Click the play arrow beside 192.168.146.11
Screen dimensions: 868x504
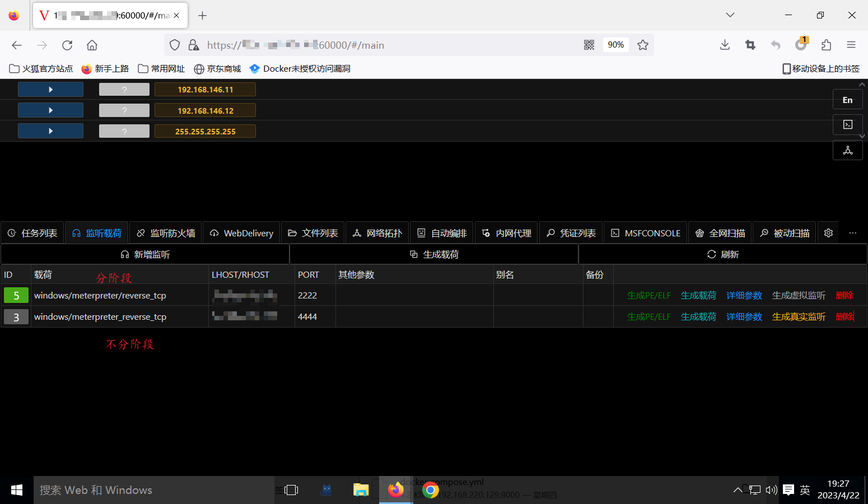pos(50,89)
